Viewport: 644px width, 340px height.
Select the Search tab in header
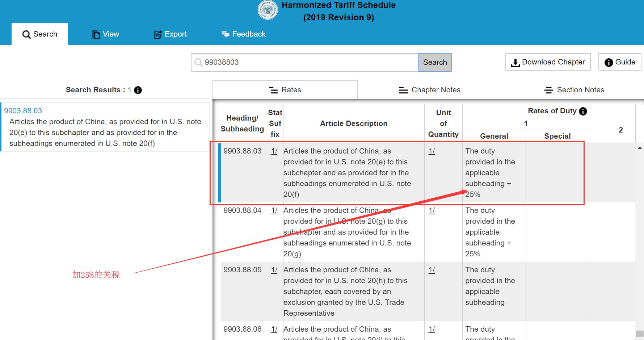[40, 34]
